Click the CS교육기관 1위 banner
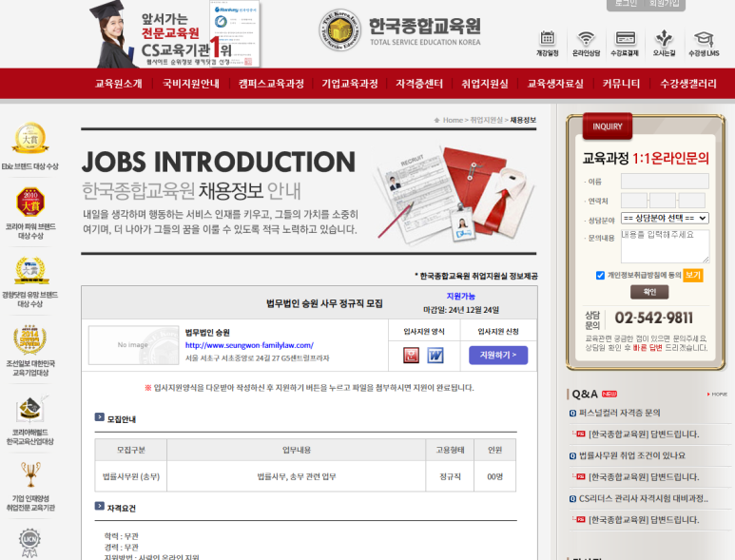This screenshot has width=735, height=560. (x=176, y=34)
